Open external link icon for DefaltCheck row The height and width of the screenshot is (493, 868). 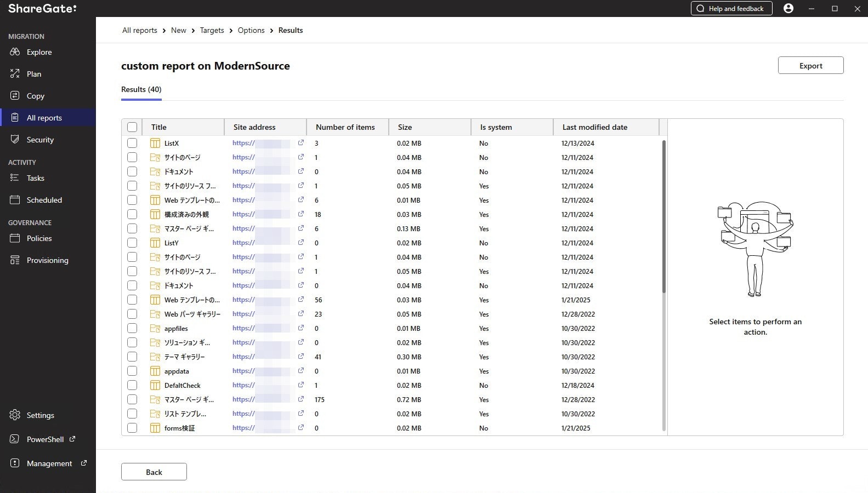tap(301, 385)
